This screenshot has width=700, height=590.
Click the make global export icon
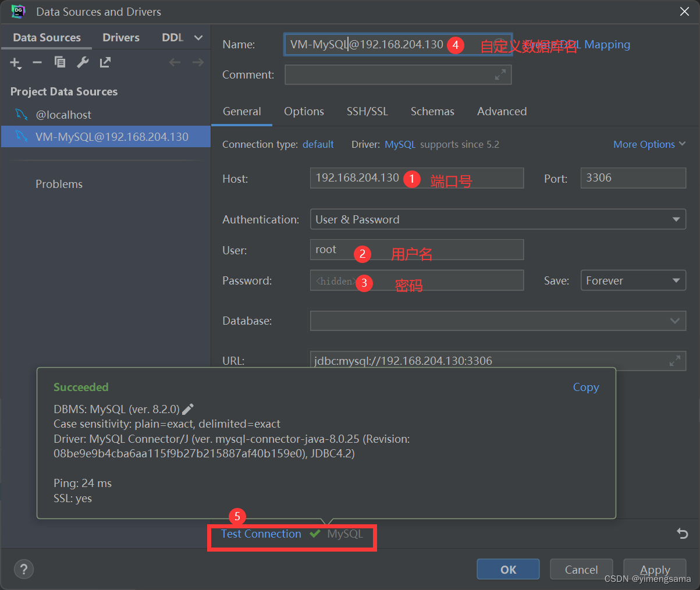coord(105,62)
